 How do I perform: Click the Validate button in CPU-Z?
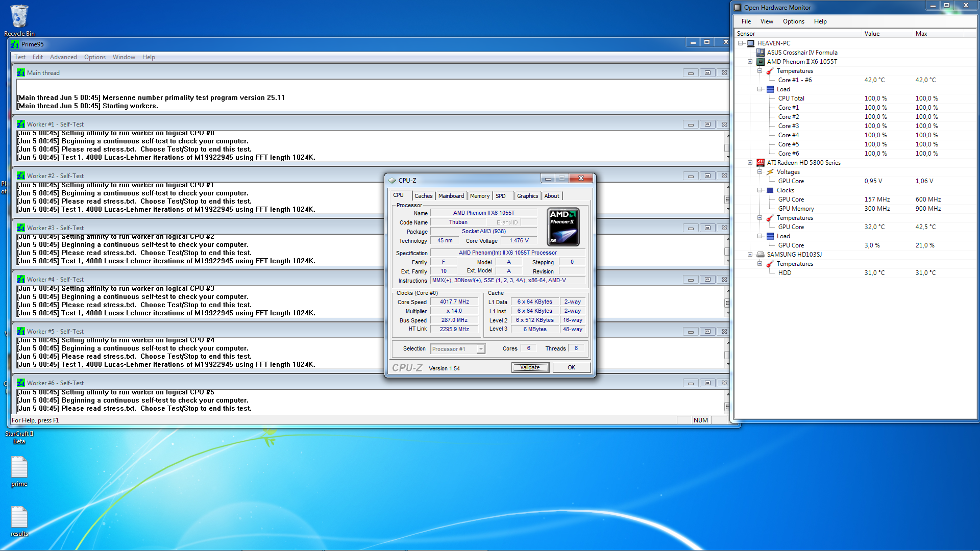(x=530, y=367)
